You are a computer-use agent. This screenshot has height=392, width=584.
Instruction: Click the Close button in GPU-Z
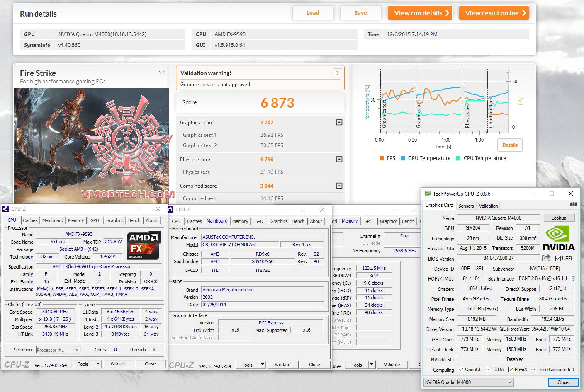[x=563, y=382]
